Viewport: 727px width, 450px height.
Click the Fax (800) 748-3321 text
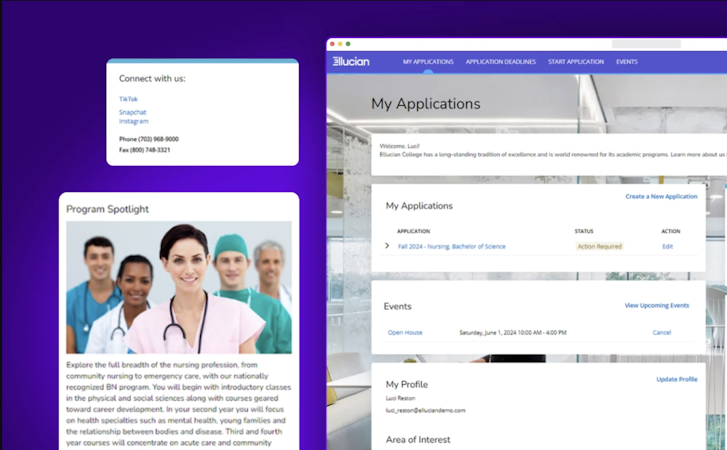[x=145, y=150]
